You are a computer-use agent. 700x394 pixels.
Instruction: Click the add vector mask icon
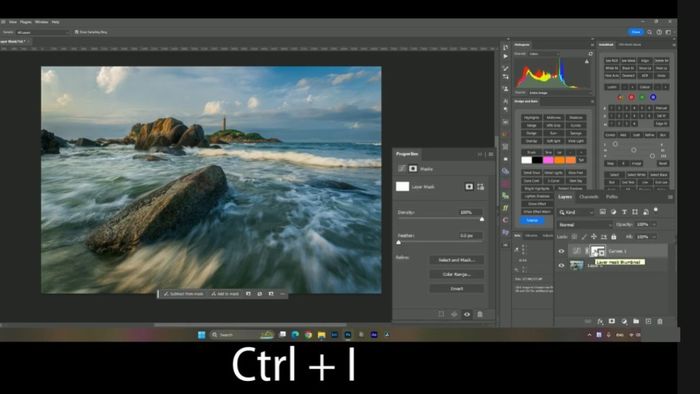pos(480,187)
